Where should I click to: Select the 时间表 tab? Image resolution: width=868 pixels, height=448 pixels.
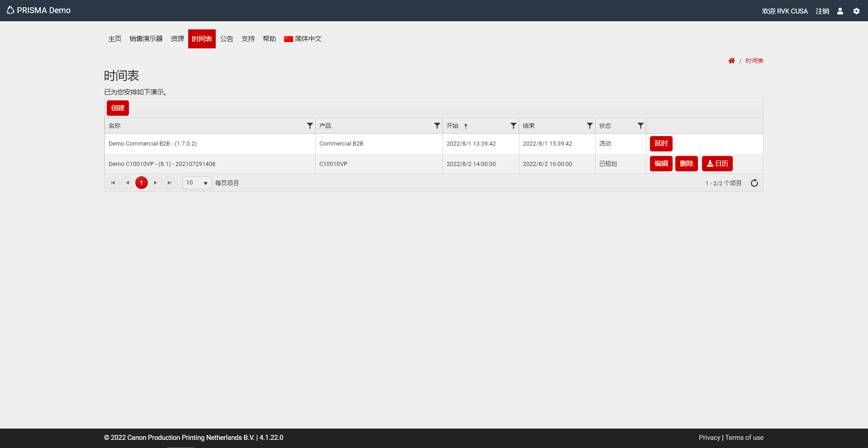[202, 39]
